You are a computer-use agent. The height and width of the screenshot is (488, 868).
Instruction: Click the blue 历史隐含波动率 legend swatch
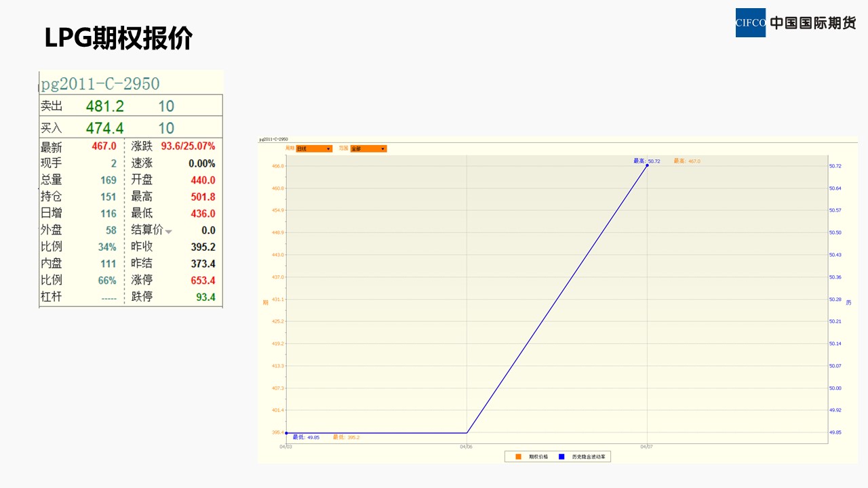[x=561, y=457]
